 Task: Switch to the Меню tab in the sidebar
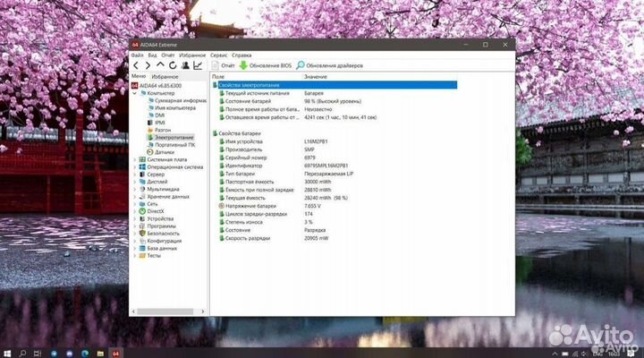pos(139,76)
